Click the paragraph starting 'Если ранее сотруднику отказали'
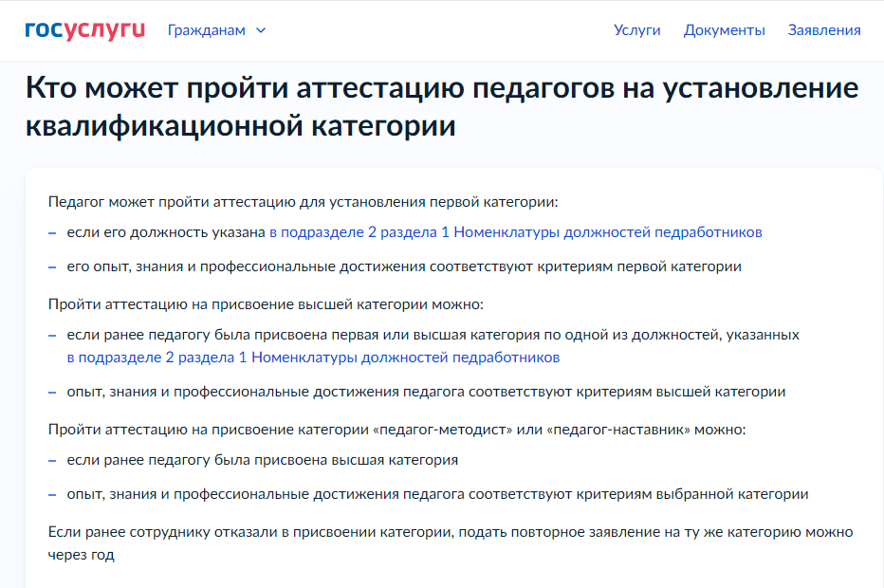884x588 pixels. click(451, 543)
